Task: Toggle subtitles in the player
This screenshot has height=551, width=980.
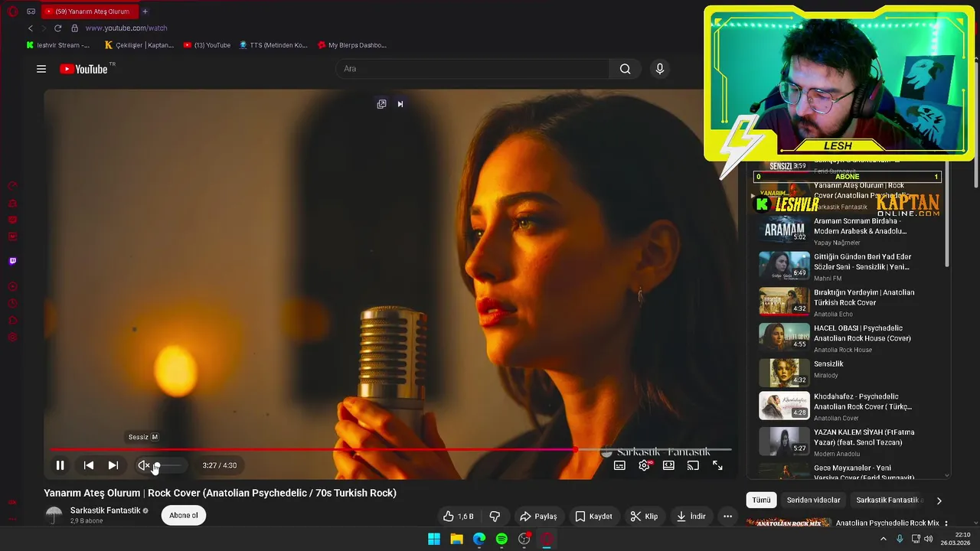Action: [619, 465]
